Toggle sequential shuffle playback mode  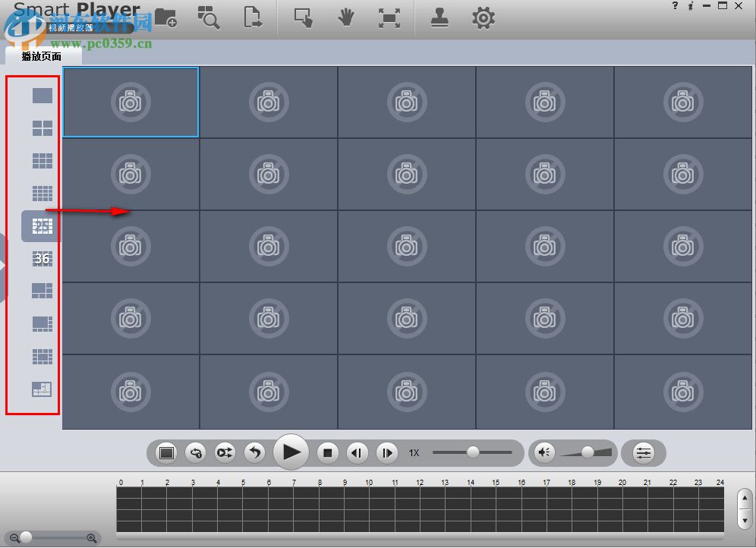pyautogui.click(x=225, y=453)
